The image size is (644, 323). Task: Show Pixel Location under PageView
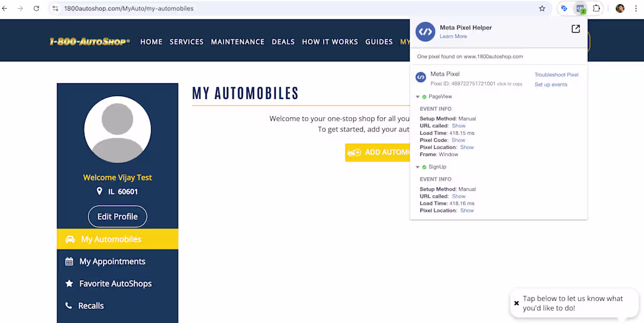(x=467, y=147)
